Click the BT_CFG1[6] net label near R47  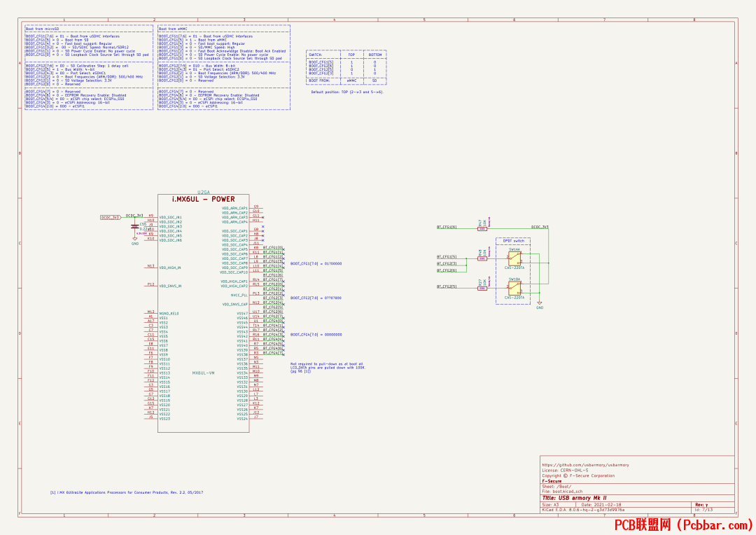(447, 227)
